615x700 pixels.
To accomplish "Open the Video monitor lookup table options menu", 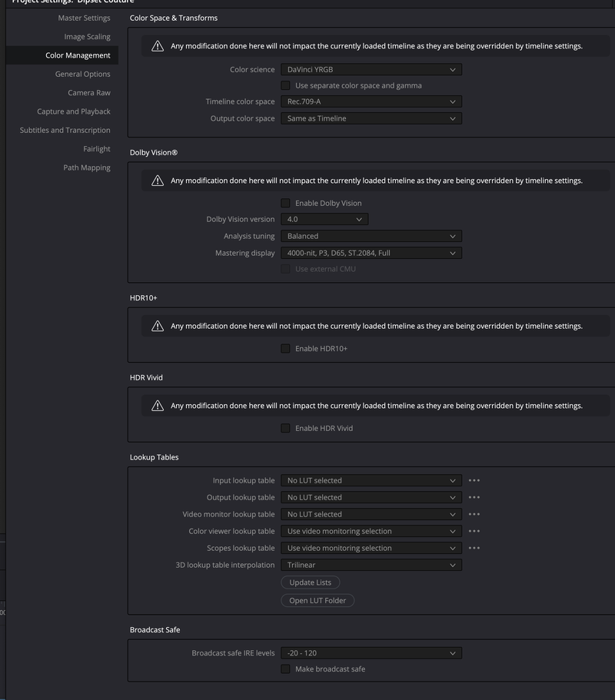I will [x=474, y=514].
